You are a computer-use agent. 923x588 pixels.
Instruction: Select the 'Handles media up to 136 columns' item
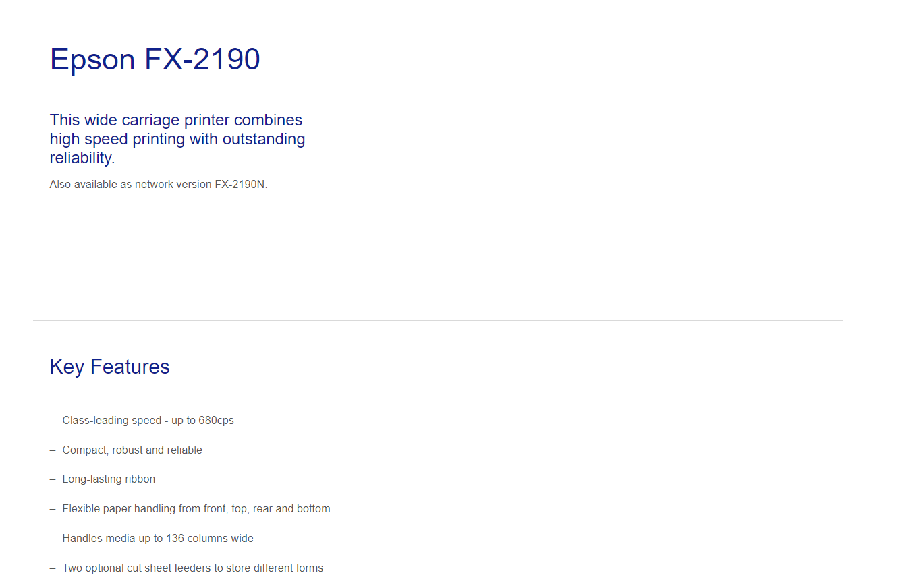(x=158, y=539)
